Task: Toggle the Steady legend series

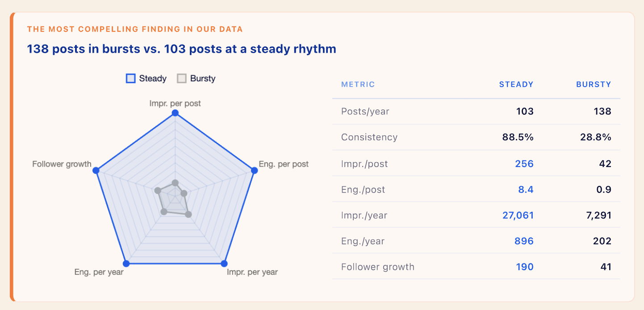Action: coord(146,79)
